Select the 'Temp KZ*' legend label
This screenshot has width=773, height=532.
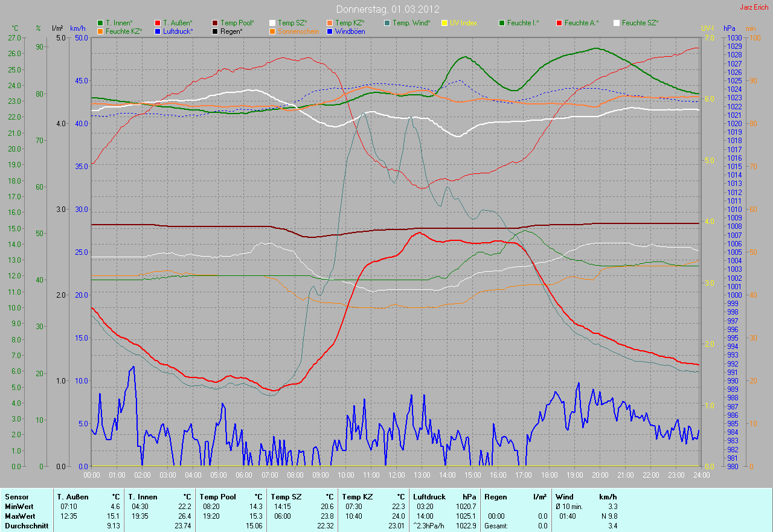coord(350,23)
